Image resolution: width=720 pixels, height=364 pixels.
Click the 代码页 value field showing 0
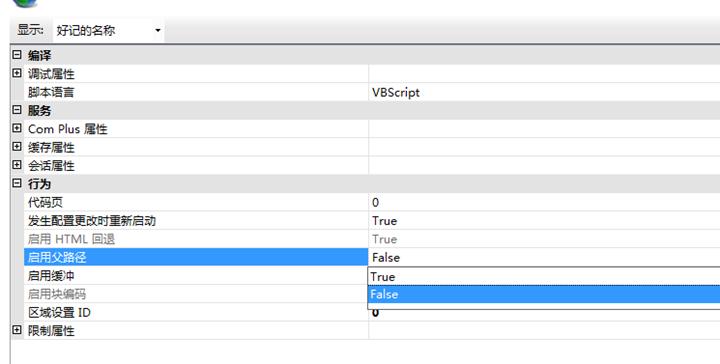coord(544,202)
